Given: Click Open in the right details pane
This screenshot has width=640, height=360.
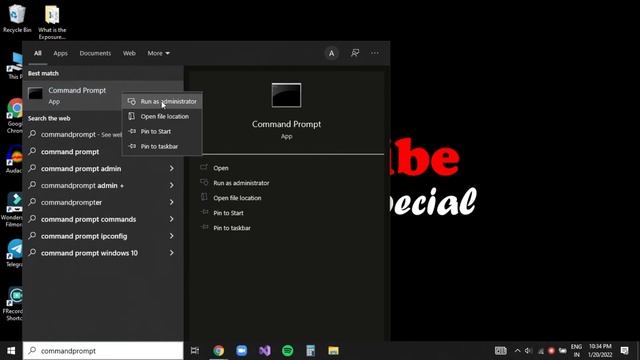Looking at the screenshot, I should point(220,168).
